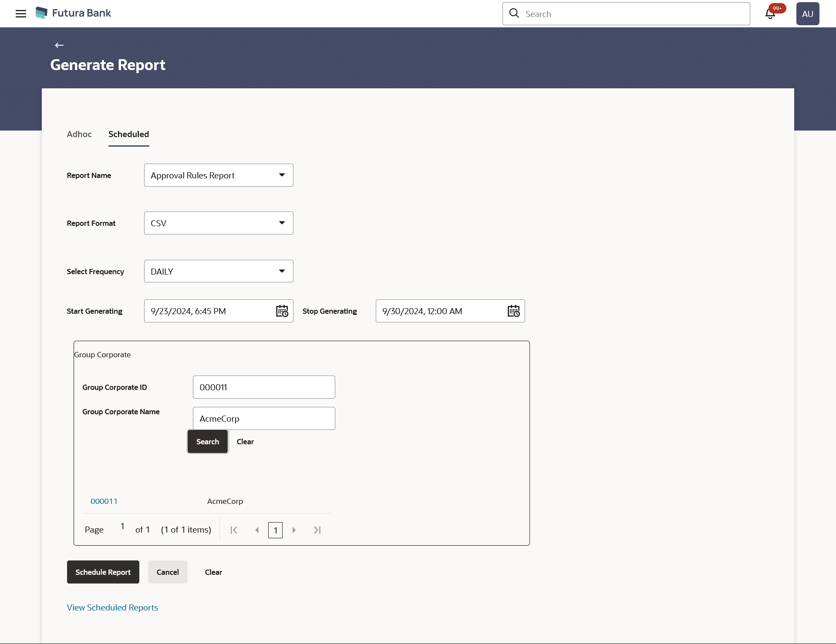Switch to the Adhoc tab
The width and height of the screenshot is (836, 644).
[79, 134]
